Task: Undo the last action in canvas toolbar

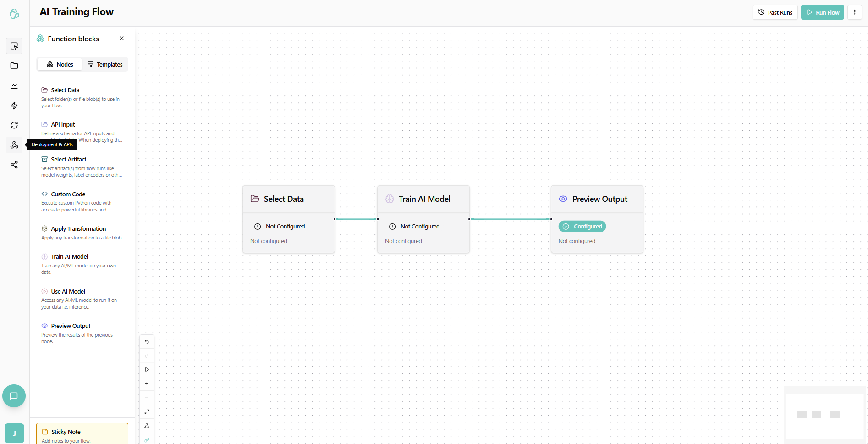Action: (147, 342)
